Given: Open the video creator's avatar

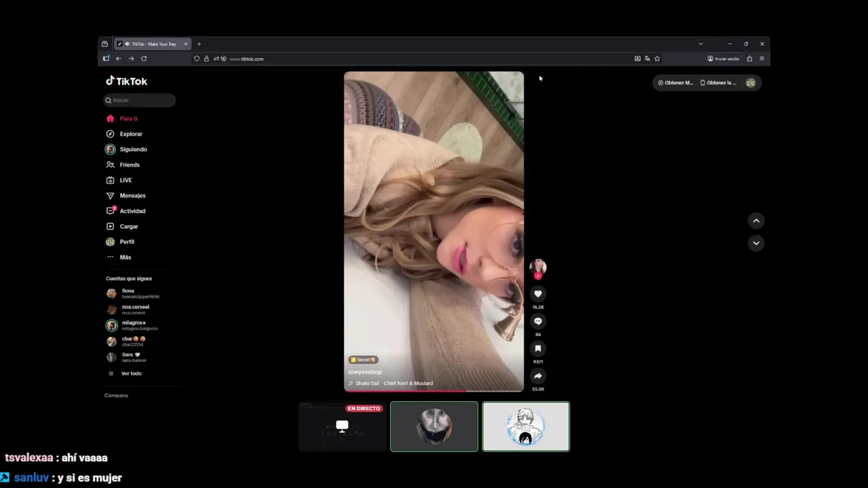Looking at the screenshot, I should (538, 267).
